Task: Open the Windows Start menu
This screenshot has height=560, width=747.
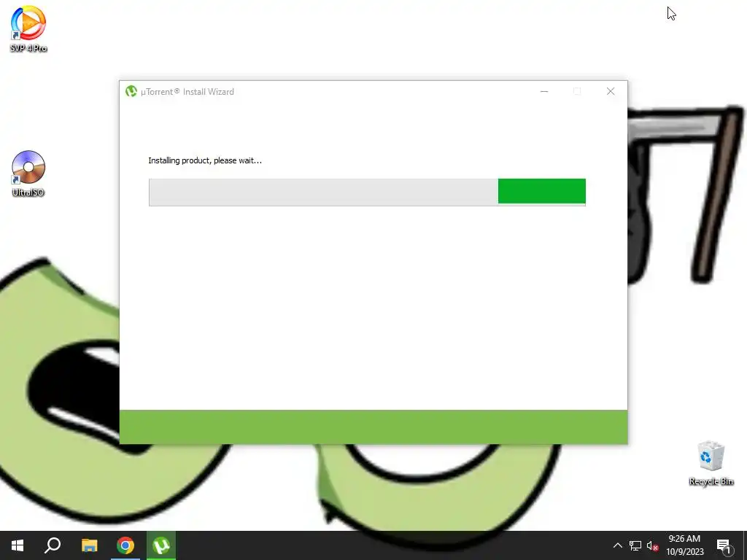Action: tap(18, 545)
